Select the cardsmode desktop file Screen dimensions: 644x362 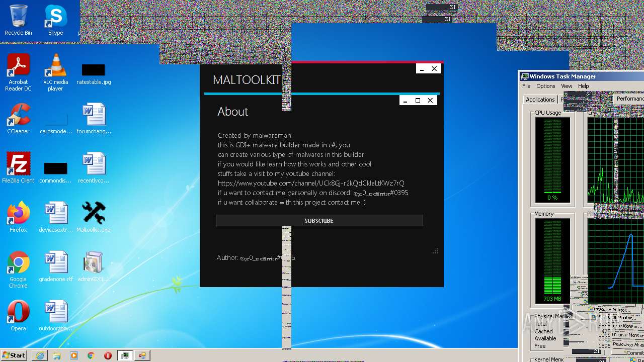tap(55, 122)
